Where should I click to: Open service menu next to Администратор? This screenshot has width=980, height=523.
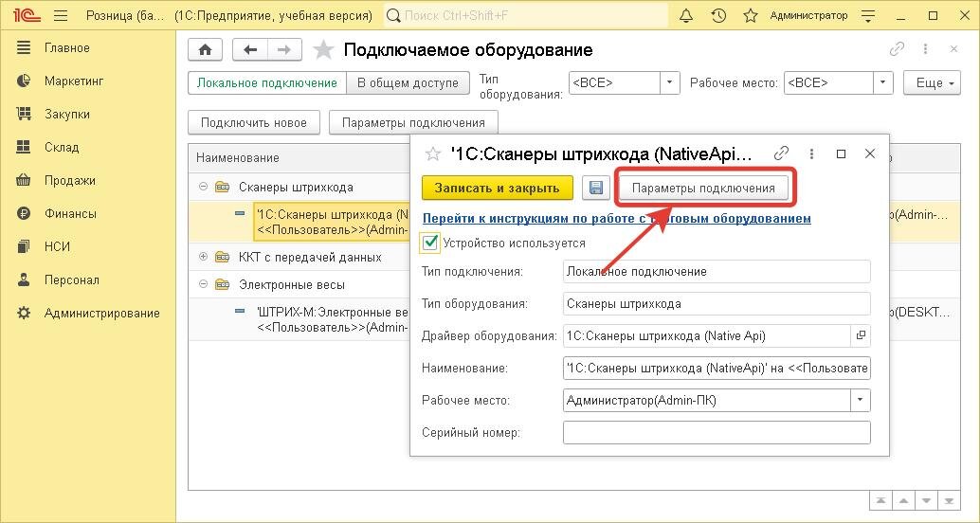868,15
